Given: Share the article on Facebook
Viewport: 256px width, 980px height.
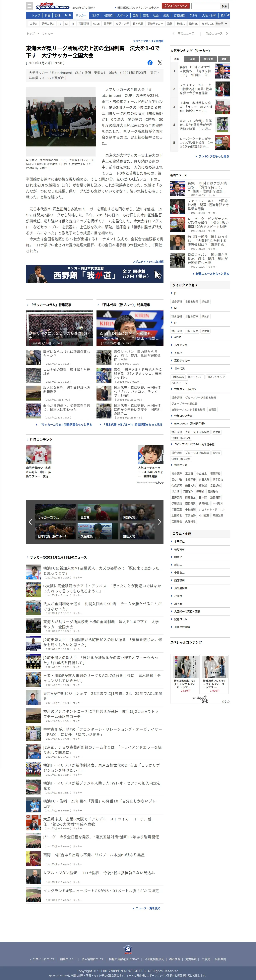Looking at the screenshot, I should pyautogui.click(x=150, y=63).
